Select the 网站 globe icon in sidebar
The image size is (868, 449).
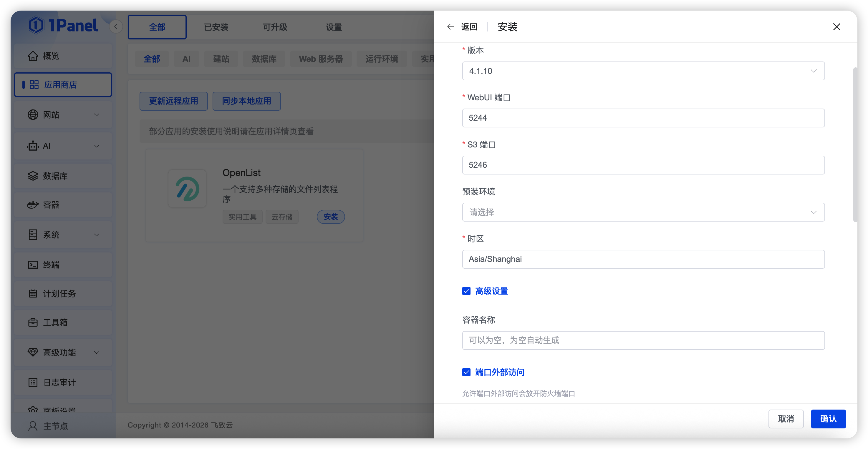click(x=33, y=114)
